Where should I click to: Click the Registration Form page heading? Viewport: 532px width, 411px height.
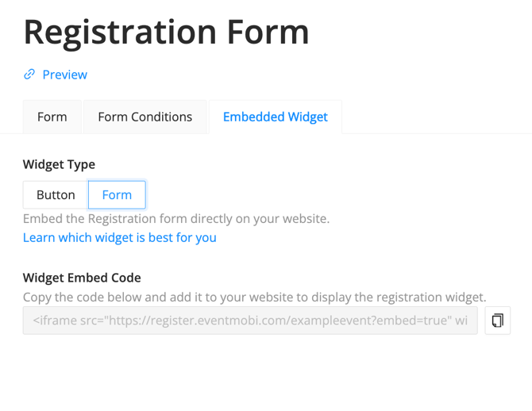click(x=166, y=32)
